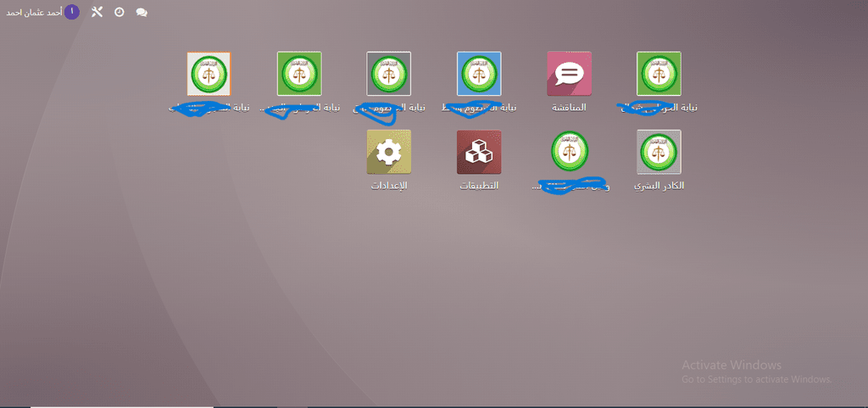Open the green-tile scales app beside المناقشة
Viewport: 868px width, 408px height.
point(659,74)
